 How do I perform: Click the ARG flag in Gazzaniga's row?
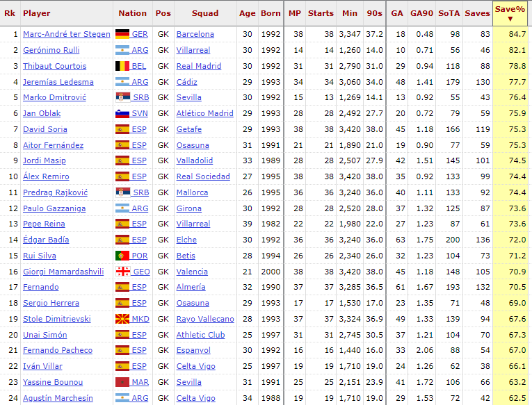tap(122, 208)
